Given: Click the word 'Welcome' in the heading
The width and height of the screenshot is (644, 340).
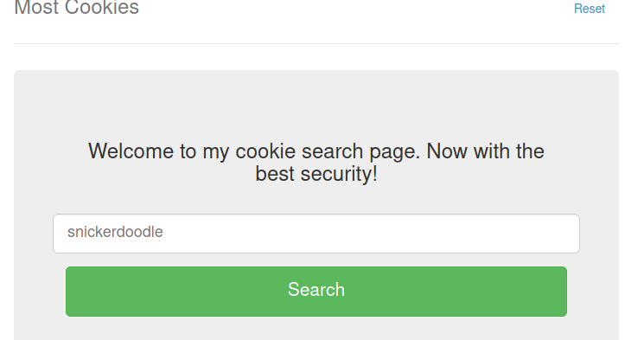Looking at the screenshot, I should click(131, 151).
